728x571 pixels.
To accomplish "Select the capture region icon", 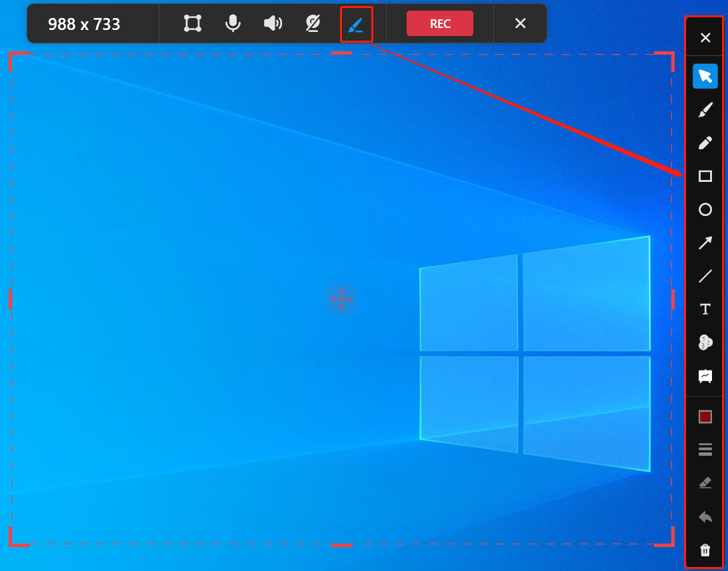I will click(192, 23).
